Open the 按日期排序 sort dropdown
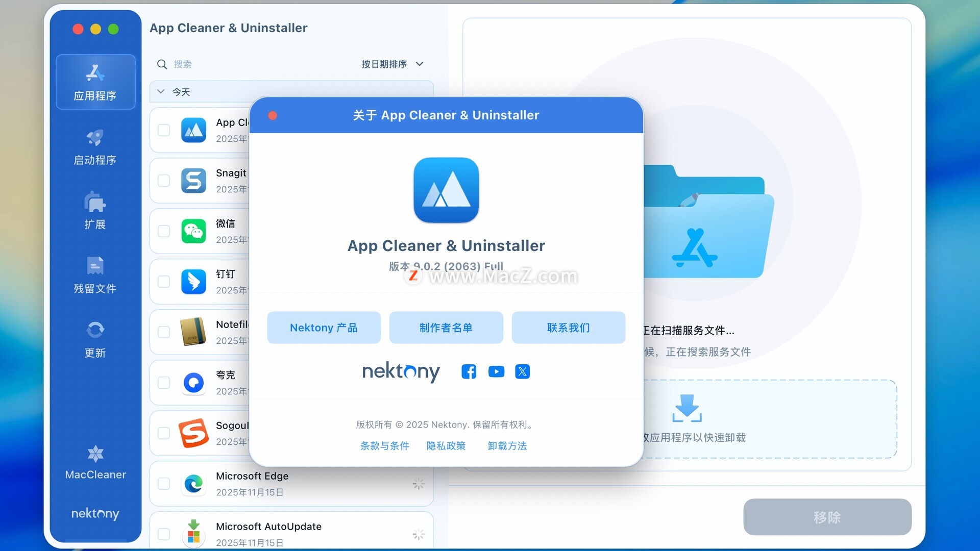Image resolution: width=980 pixels, height=551 pixels. [392, 64]
